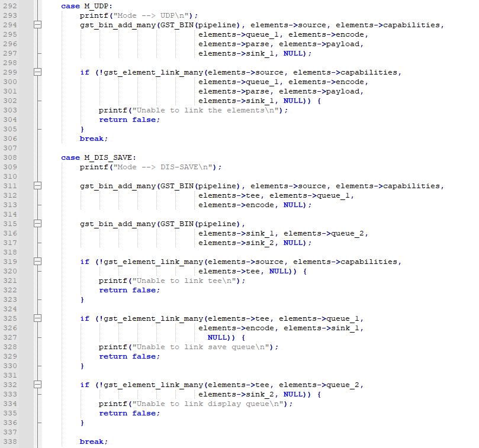479x448 pixels.
Task: Collapse the fold marker at line 311
Action: 37,186
